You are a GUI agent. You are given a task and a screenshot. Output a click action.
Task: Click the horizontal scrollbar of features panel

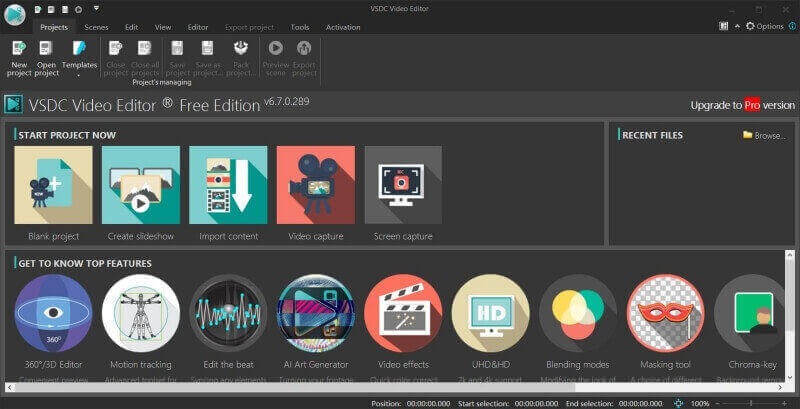pyautogui.click(x=294, y=388)
